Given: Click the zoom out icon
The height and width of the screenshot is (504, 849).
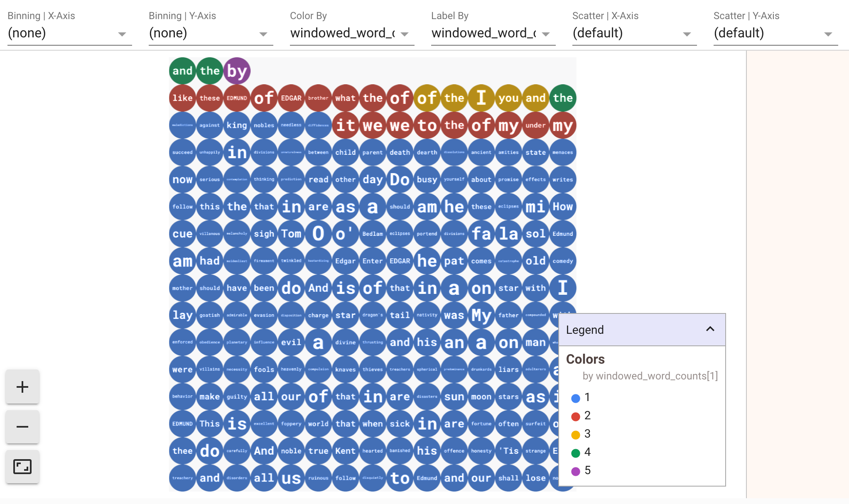Looking at the screenshot, I should 22,427.
